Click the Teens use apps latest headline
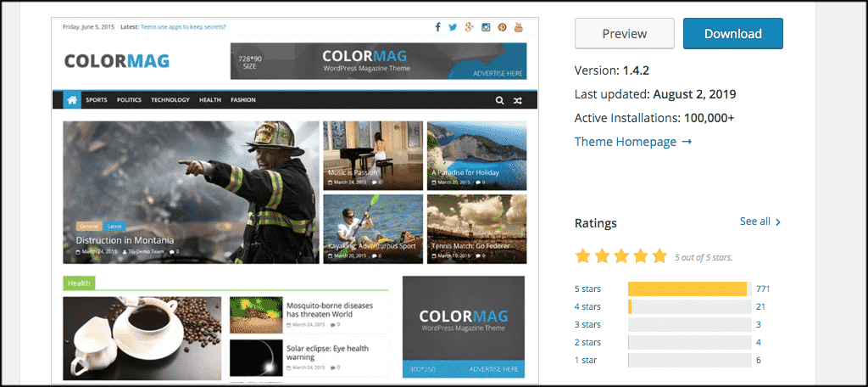This screenshot has height=387, width=868. pyautogui.click(x=183, y=26)
